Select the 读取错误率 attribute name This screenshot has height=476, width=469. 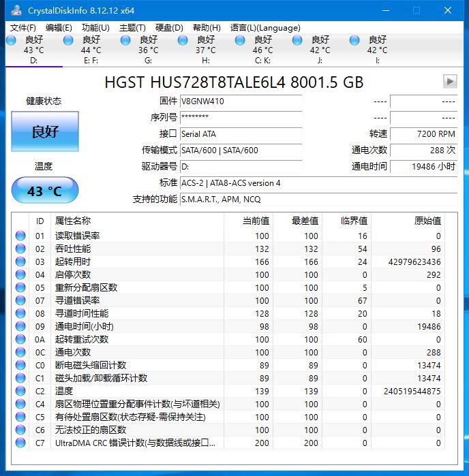click(x=77, y=236)
